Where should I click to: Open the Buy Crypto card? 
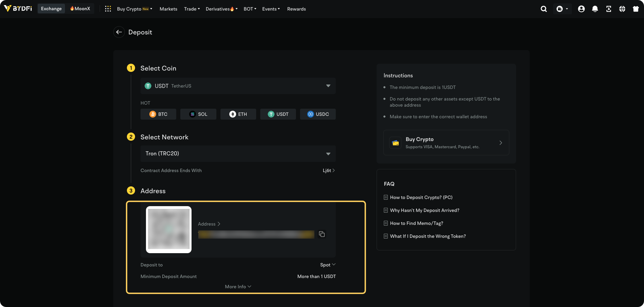tap(446, 143)
